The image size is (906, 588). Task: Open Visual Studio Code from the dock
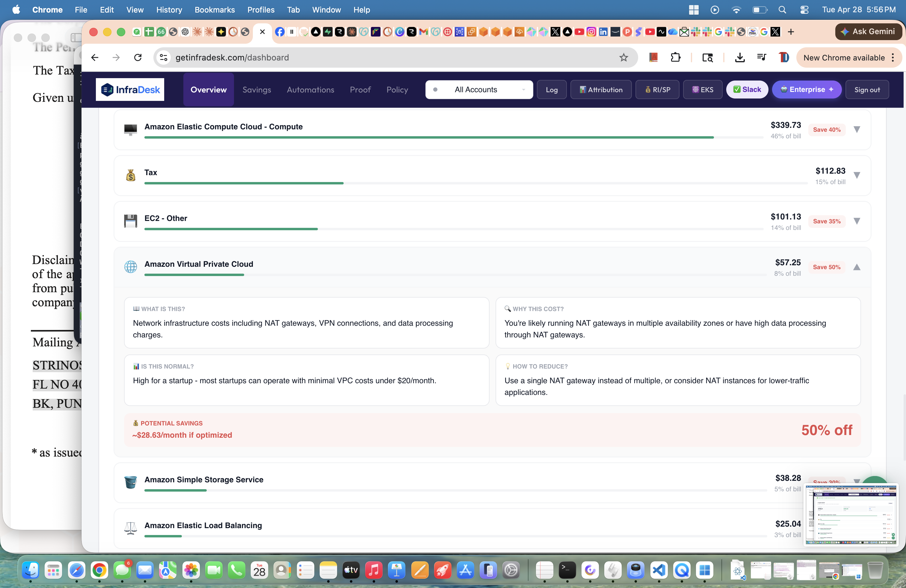(659, 570)
